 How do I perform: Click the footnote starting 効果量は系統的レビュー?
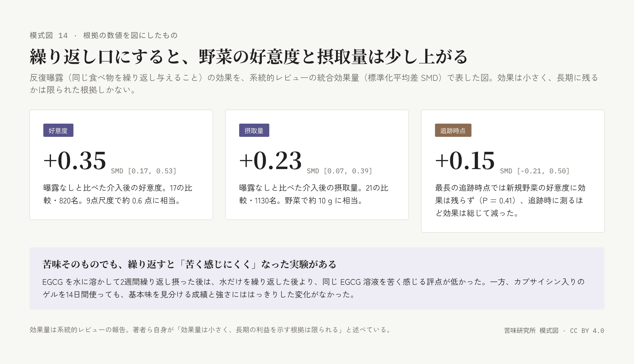click(x=211, y=330)
